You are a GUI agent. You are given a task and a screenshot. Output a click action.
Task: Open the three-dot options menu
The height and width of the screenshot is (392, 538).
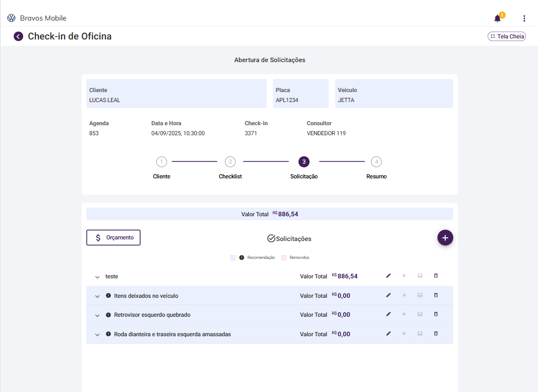click(524, 18)
